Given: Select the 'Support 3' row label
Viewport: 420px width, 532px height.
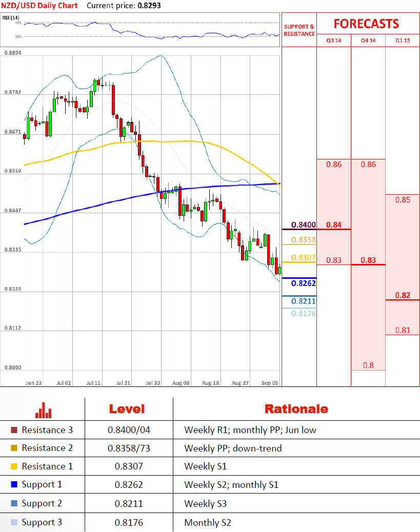Looking at the screenshot, I should pos(42,522).
